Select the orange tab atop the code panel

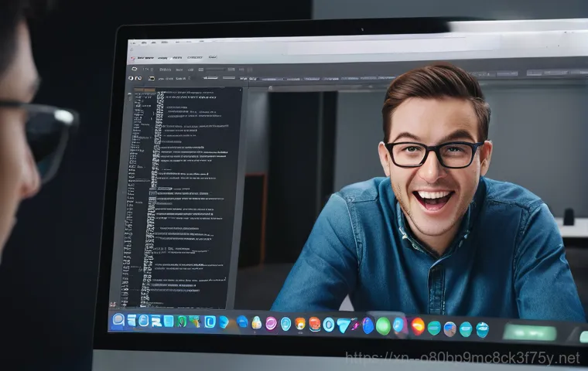click(x=145, y=90)
